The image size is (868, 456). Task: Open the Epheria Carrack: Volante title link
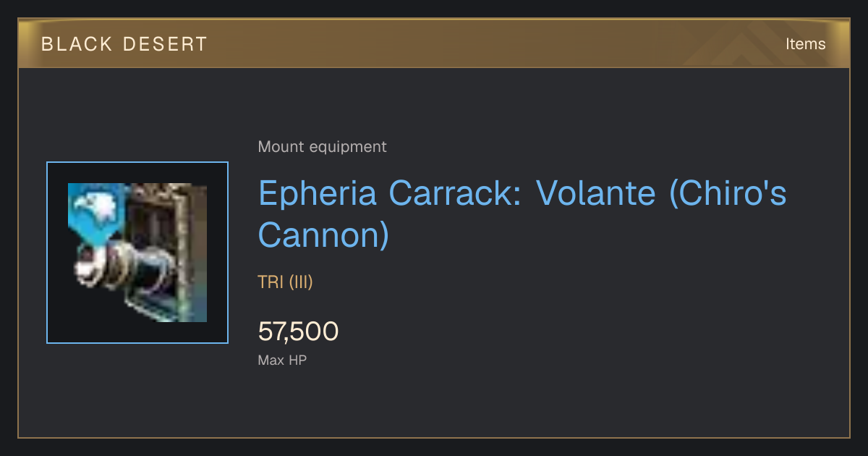pyautogui.click(x=522, y=215)
